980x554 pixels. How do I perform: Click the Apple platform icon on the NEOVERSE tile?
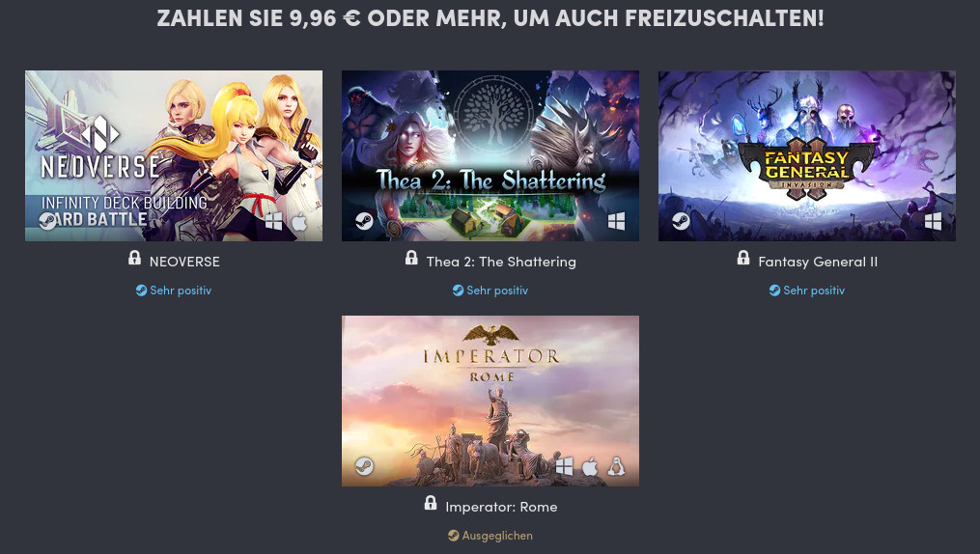coord(300,220)
